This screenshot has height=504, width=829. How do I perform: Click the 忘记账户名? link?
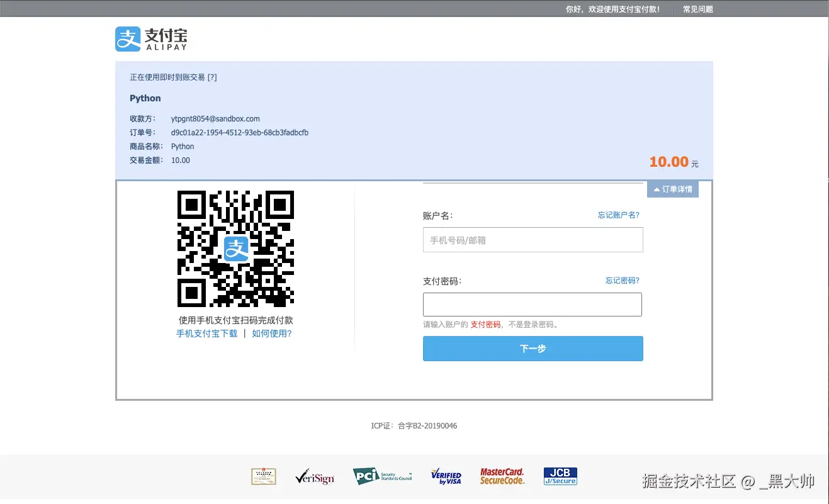coord(619,215)
